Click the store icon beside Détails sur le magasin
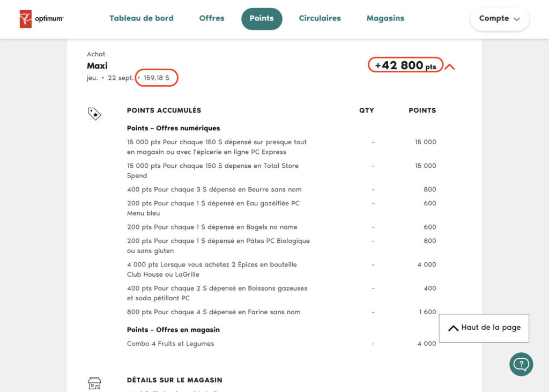 tap(94, 383)
